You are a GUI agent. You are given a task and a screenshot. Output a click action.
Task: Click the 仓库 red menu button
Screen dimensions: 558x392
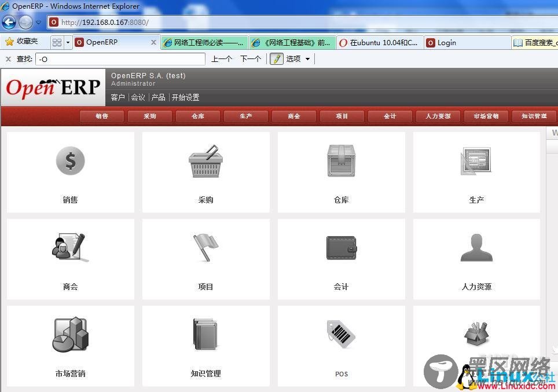pyautogui.click(x=198, y=116)
